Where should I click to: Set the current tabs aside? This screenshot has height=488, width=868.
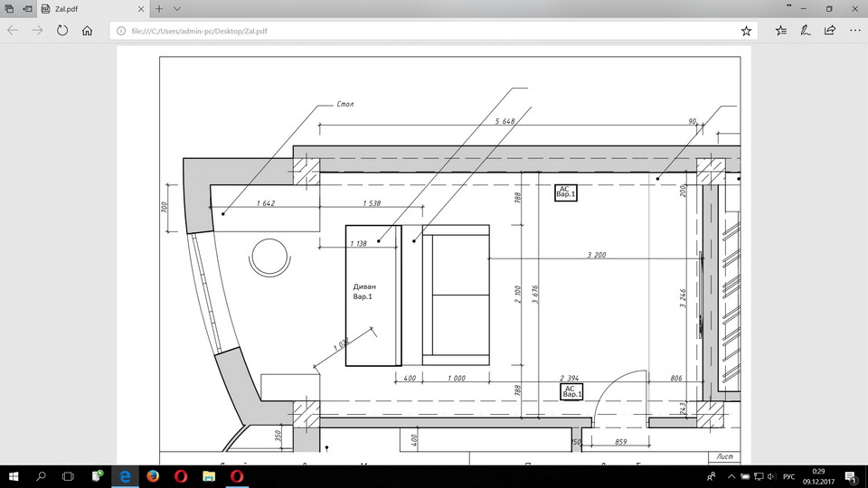pos(28,8)
